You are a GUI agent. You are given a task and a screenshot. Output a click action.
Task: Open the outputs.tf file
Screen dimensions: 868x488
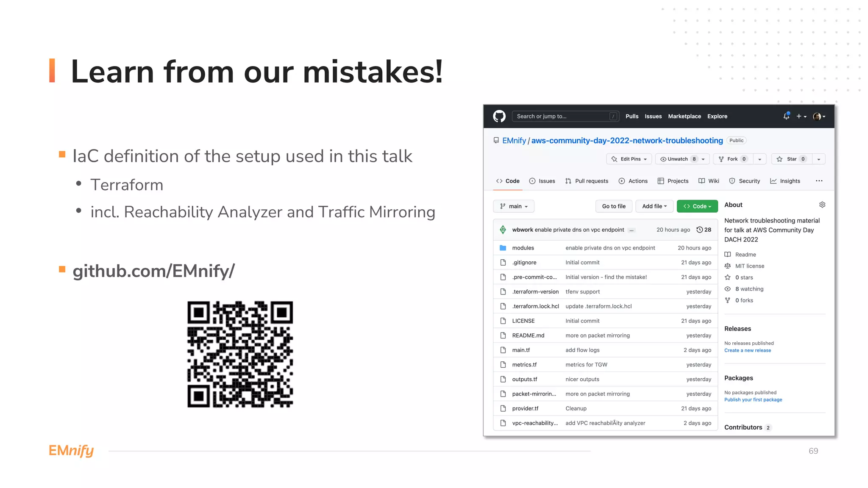[x=525, y=380]
